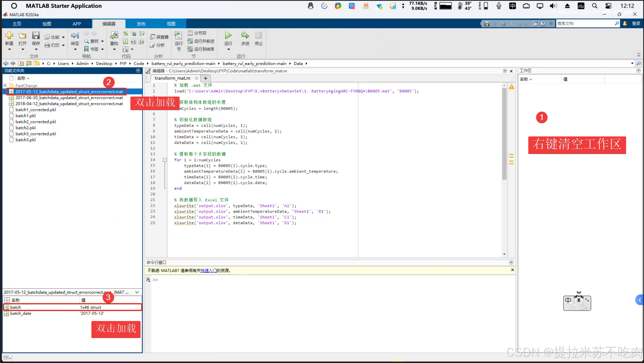
Task: Switch to the Editor (编辑器) tab
Action: click(109, 24)
